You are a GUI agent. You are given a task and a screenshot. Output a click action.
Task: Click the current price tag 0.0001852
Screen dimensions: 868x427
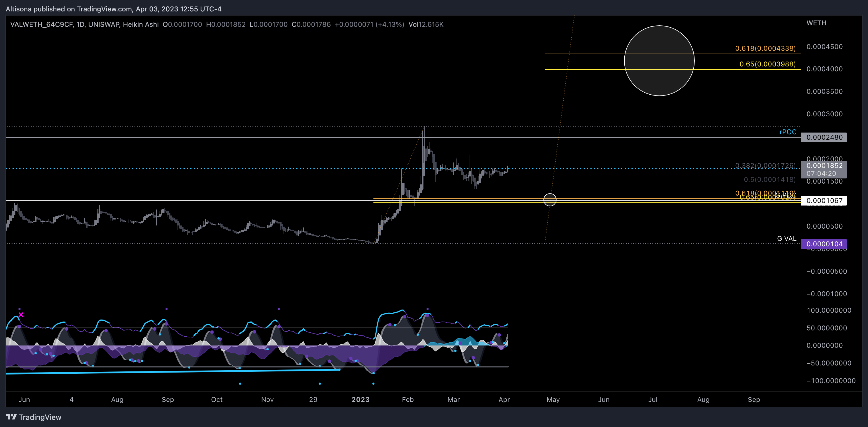coord(824,170)
